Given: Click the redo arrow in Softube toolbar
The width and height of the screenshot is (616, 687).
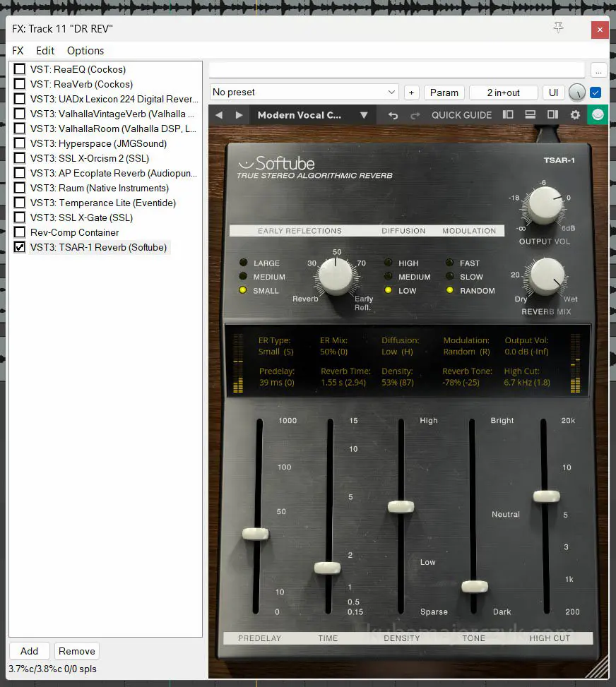Looking at the screenshot, I should point(415,115).
